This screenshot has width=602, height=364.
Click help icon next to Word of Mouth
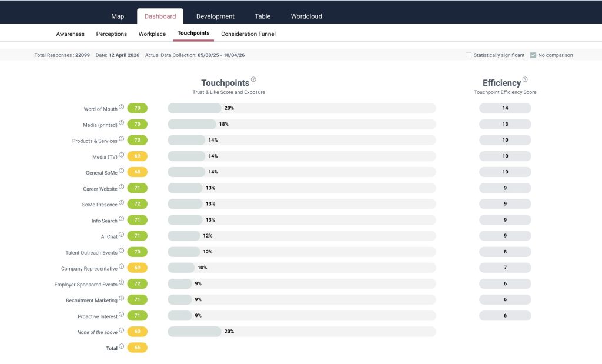tap(122, 108)
